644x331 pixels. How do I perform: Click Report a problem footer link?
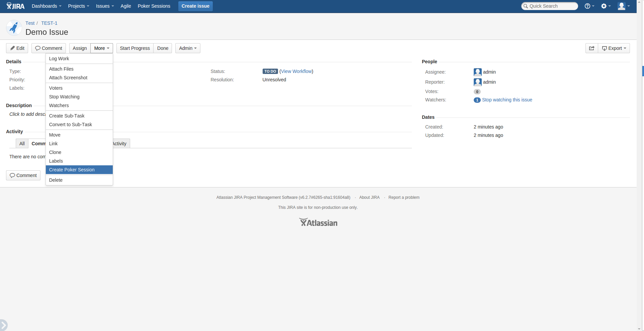point(404,197)
